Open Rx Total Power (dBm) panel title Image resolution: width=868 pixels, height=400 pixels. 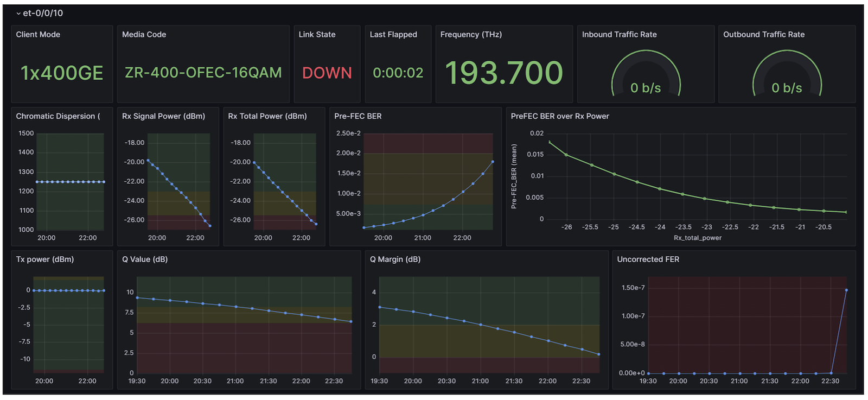point(267,116)
